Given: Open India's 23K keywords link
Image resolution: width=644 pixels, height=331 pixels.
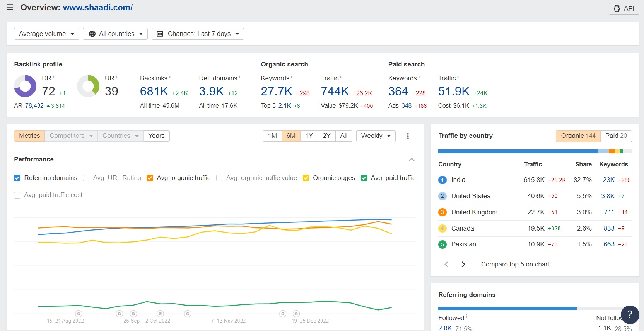Looking at the screenshot, I should tap(609, 180).
